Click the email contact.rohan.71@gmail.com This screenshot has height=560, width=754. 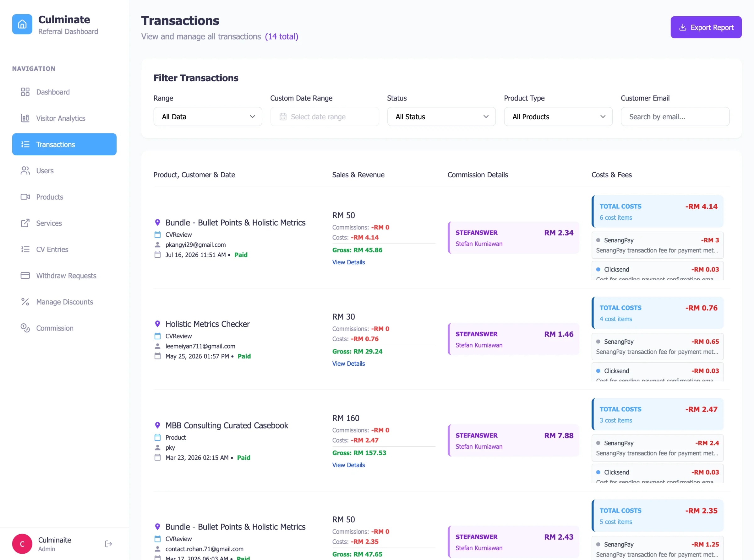point(204,549)
